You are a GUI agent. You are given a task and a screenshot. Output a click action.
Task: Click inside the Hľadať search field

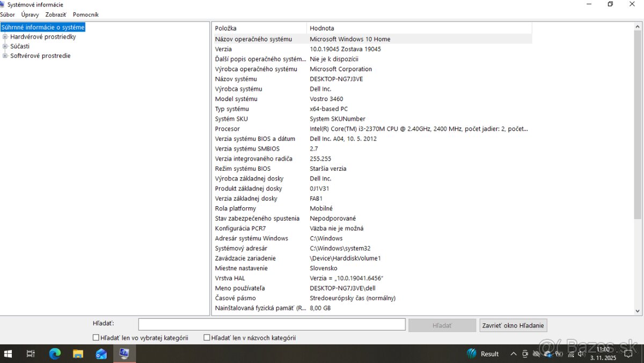271,324
